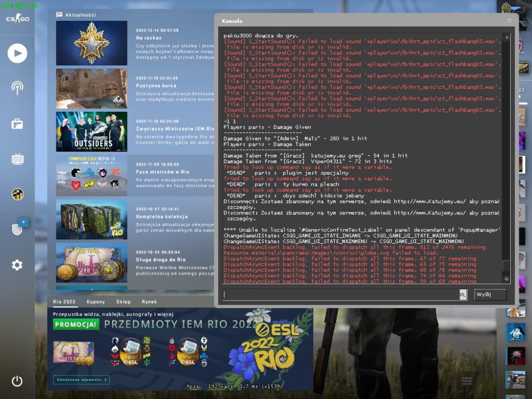
Task: Open the settings gear icon
Action: click(18, 265)
